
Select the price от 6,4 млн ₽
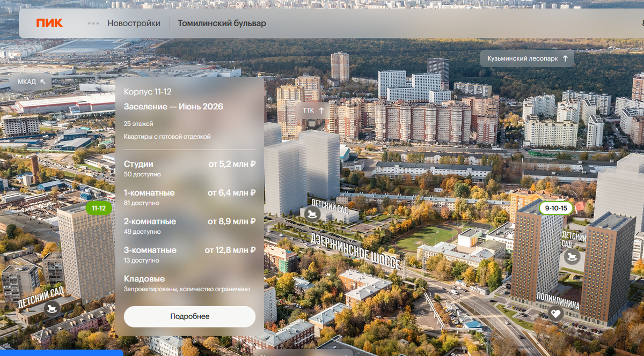tap(231, 193)
